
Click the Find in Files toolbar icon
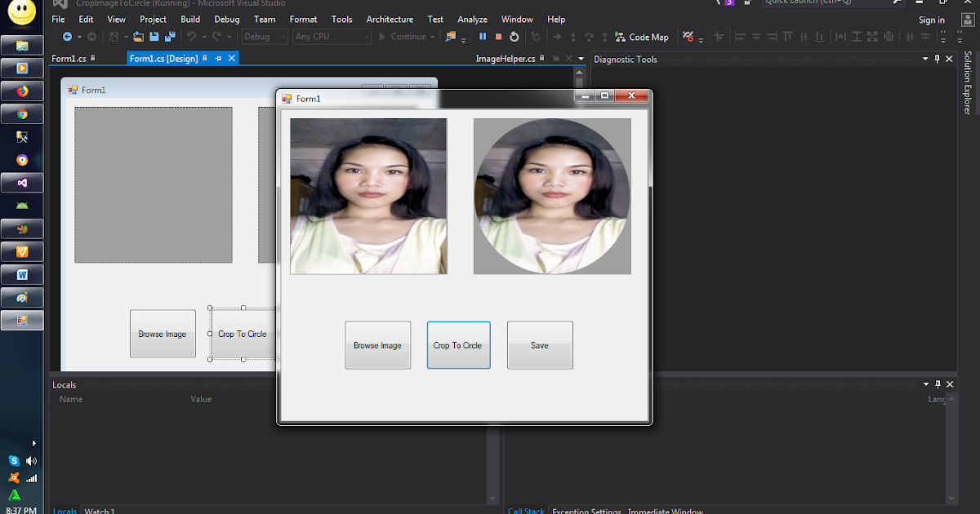451,37
